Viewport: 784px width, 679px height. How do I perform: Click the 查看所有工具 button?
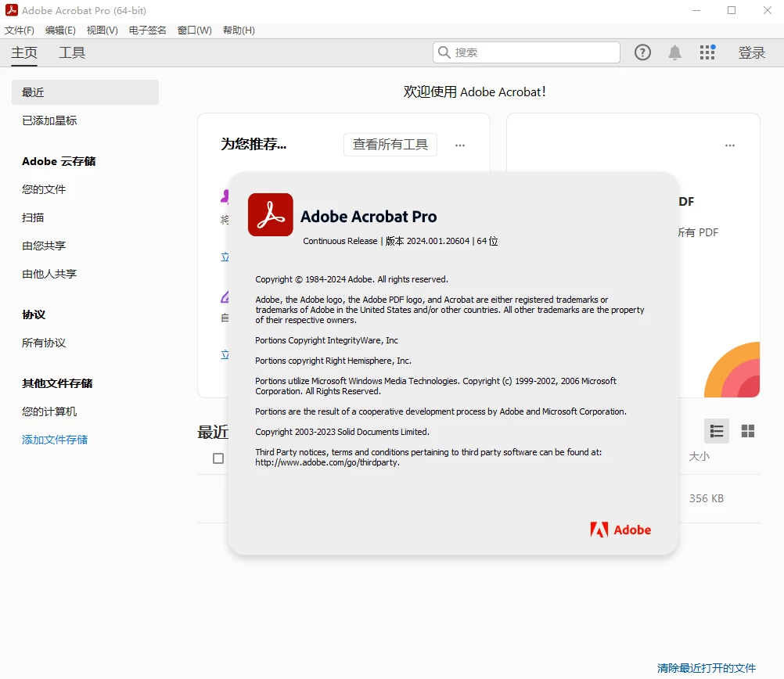point(390,145)
